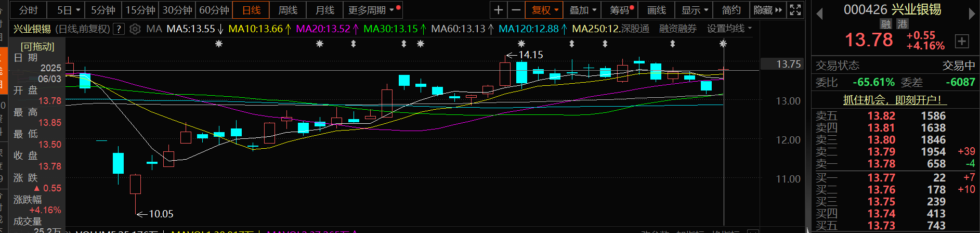
Task: Click the 卖四 price 13.81
Action: point(881,128)
